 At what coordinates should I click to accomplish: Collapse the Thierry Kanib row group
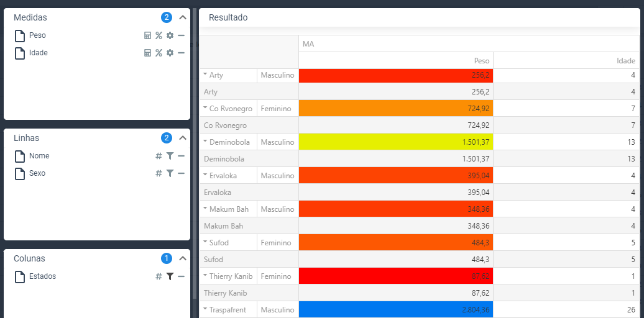(205, 275)
